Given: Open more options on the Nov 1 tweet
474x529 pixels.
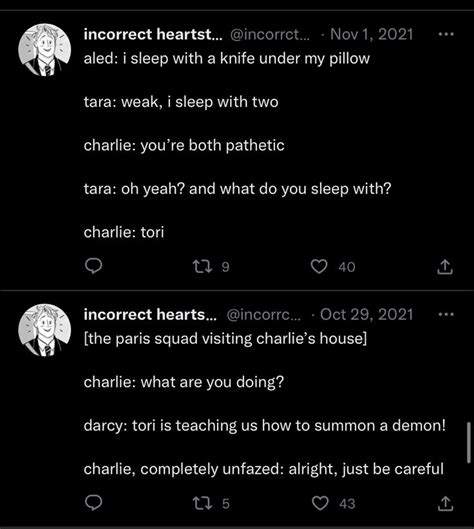Looking at the screenshot, I should click(446, 34).
